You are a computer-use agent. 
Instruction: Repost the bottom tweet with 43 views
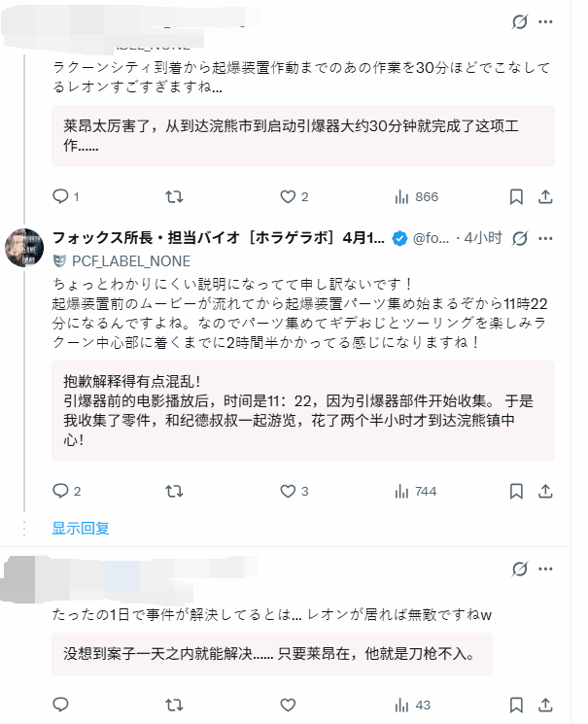pos(174,705)
